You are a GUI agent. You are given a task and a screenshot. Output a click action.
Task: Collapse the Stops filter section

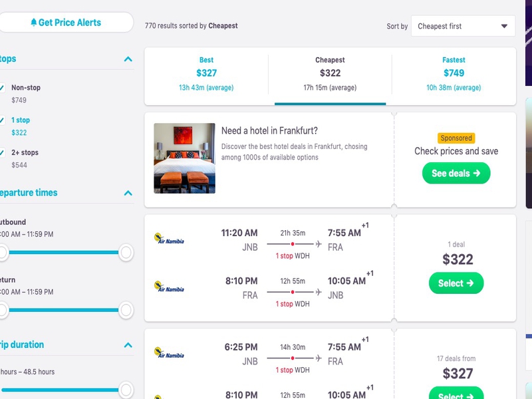128,59
